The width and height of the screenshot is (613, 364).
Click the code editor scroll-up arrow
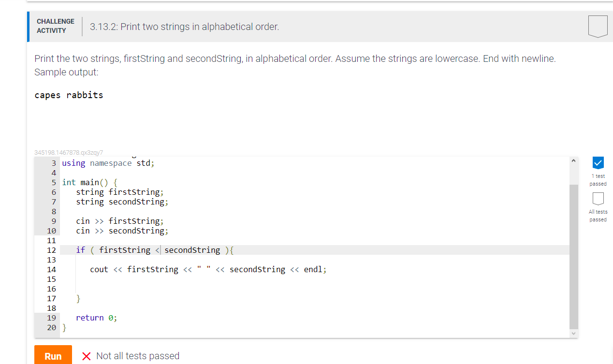[x=574, y=160]
